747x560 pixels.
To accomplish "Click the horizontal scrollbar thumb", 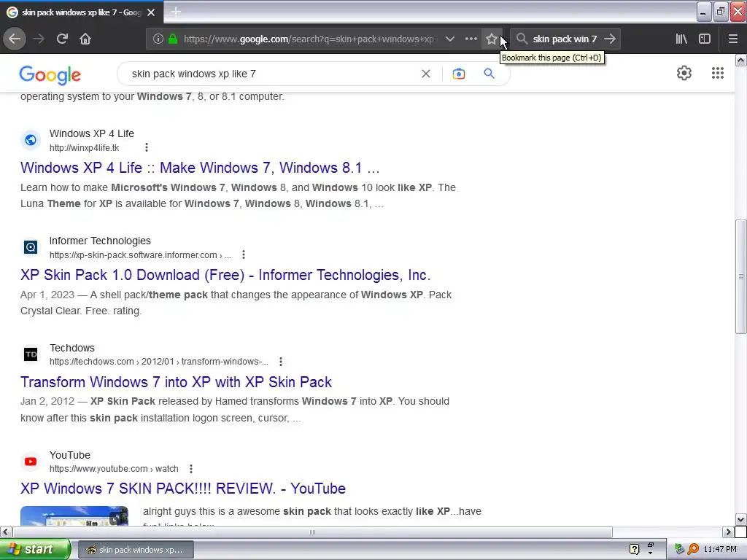I will pyautogui.click(x=312, y=532).
